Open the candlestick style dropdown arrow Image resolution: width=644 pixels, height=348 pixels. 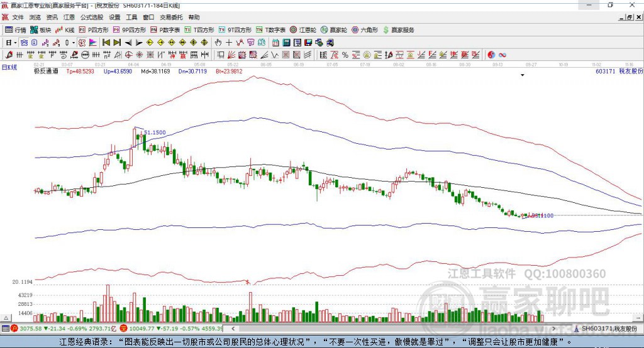point(74,43)
